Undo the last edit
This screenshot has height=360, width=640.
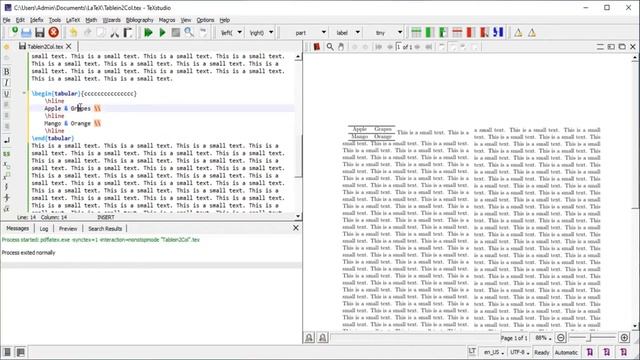point(73,32)
